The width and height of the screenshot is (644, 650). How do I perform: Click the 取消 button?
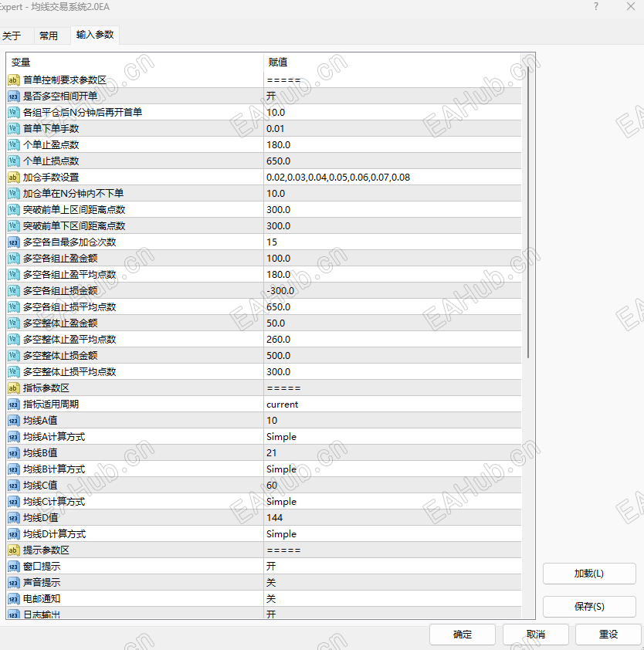tap(536, 635)
